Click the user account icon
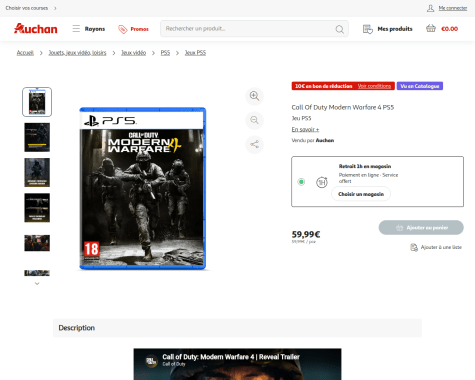This screenshot has height=380, width=475. tap(430, 8)
